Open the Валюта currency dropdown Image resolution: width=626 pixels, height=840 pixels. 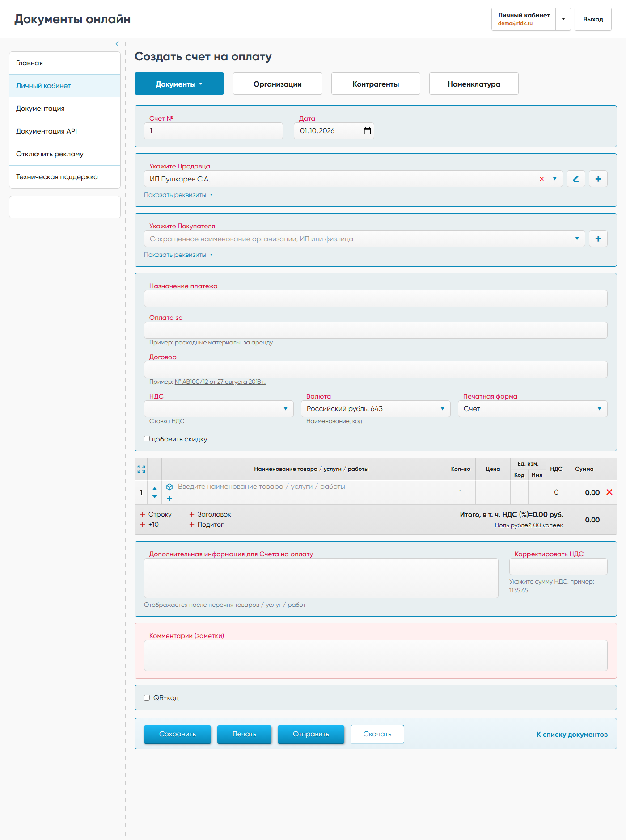point(376,409)
